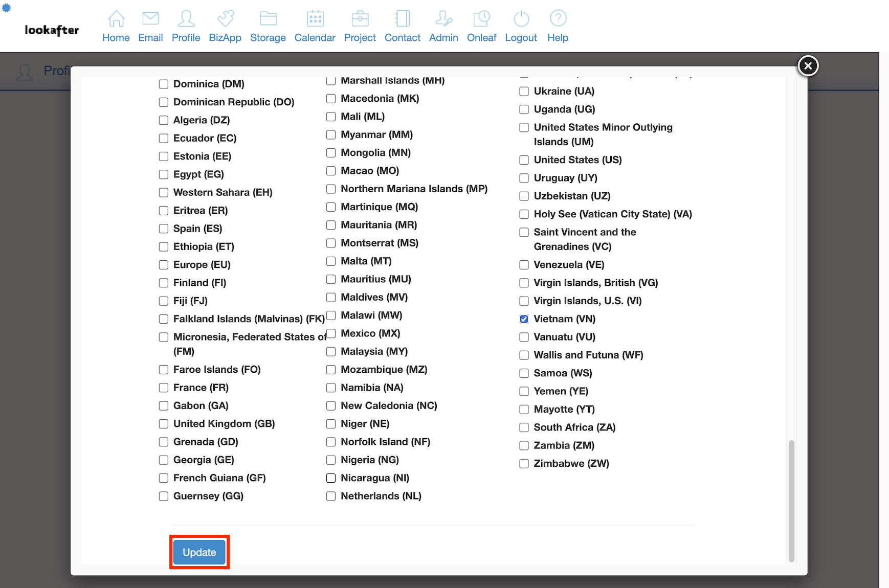Click the Storage folder icon
This screenshot has height=588, width=889.
pyautogui.click(x=268, y=19)
